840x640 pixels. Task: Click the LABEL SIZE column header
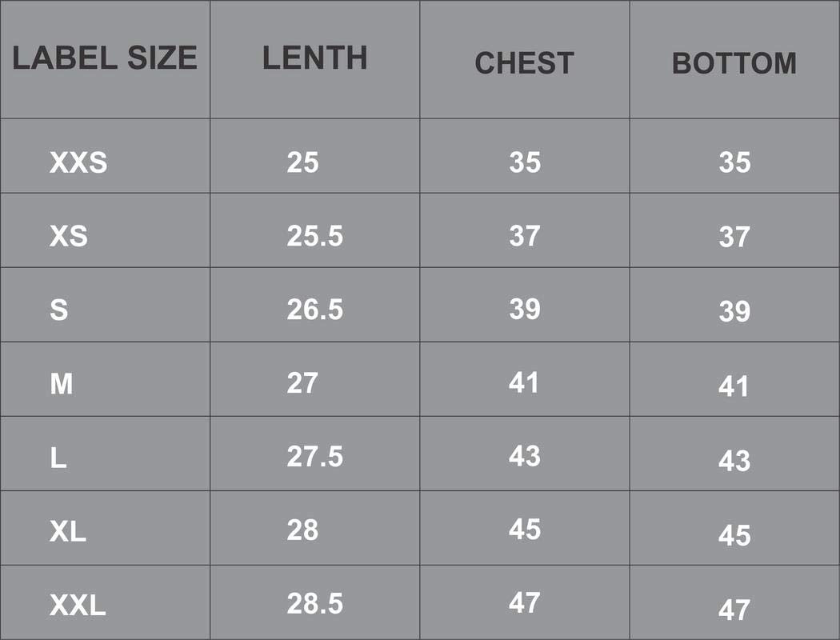[x=105, y=58]
